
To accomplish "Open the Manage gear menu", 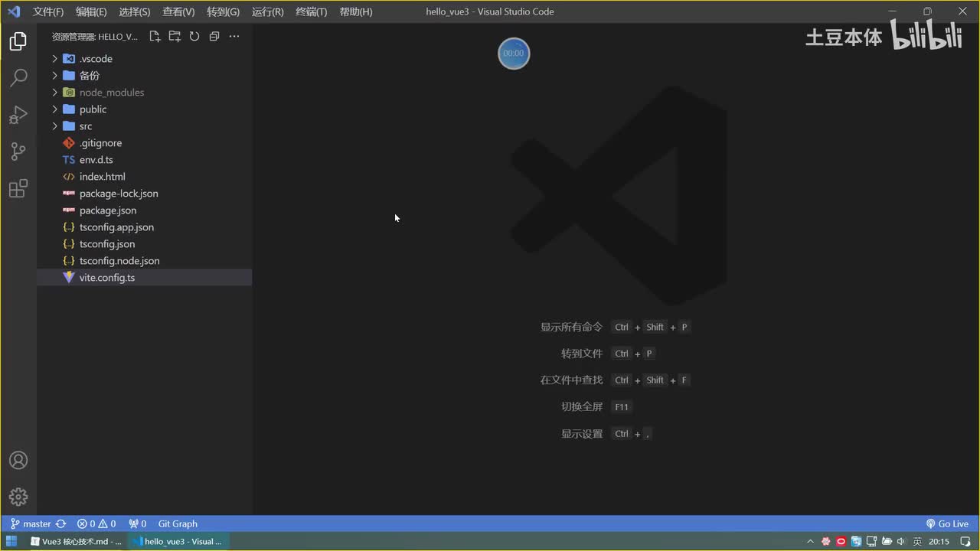I will point(18,497).
